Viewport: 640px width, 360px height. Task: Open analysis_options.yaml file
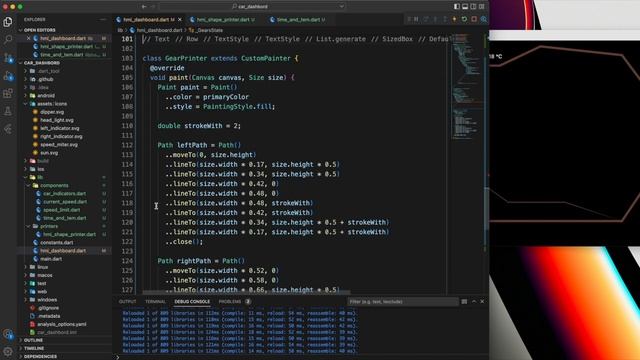pyautogui.click(x=62, y=324)
